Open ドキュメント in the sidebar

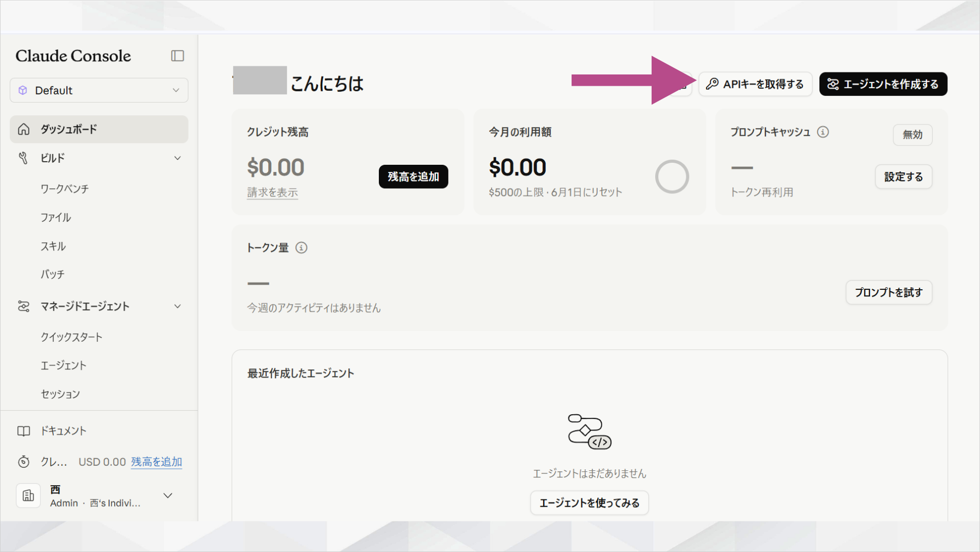(64, 431)
